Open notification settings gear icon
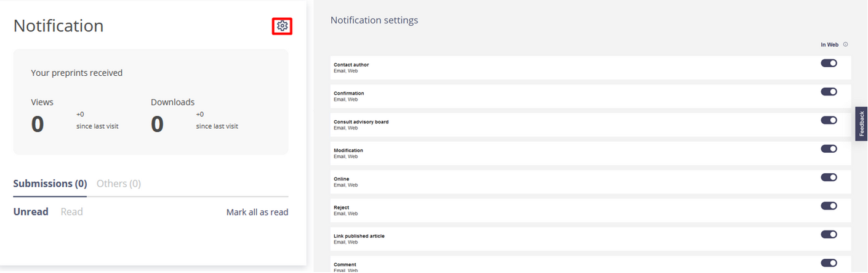The width and height of the screenshot is (868, 273). 282,26
